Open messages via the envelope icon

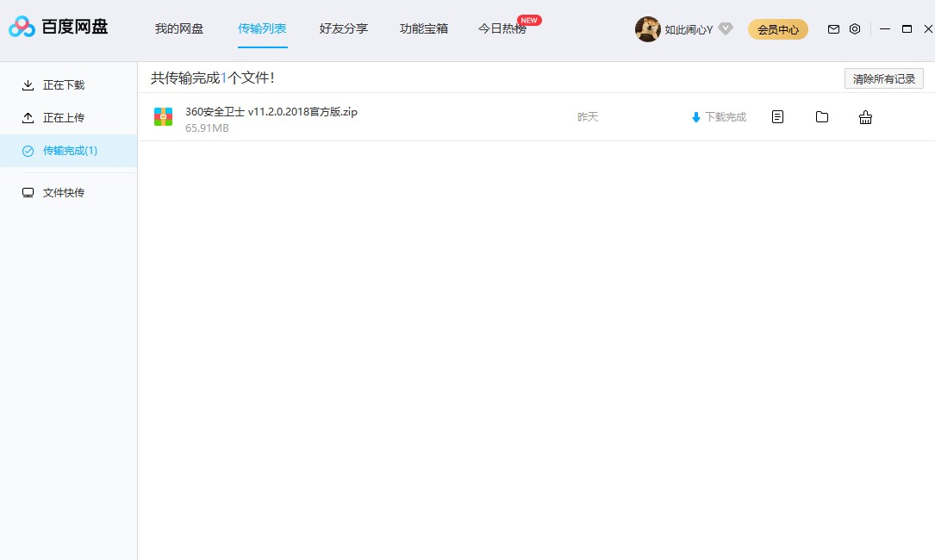833,28
